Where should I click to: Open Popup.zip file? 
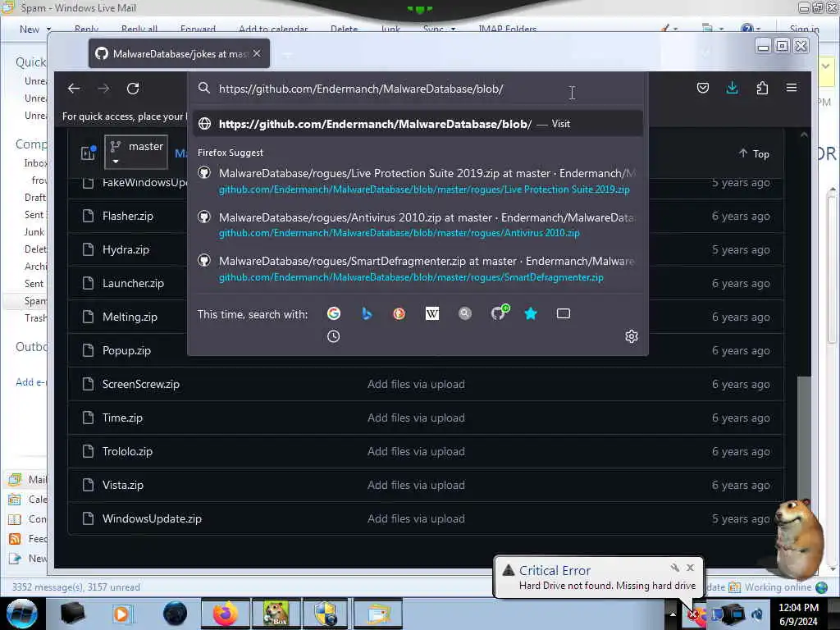126,351
